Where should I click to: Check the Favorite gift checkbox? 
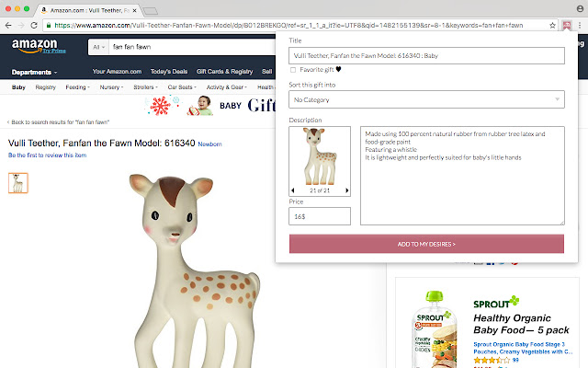pyautogui.click(x=293, y=70)
